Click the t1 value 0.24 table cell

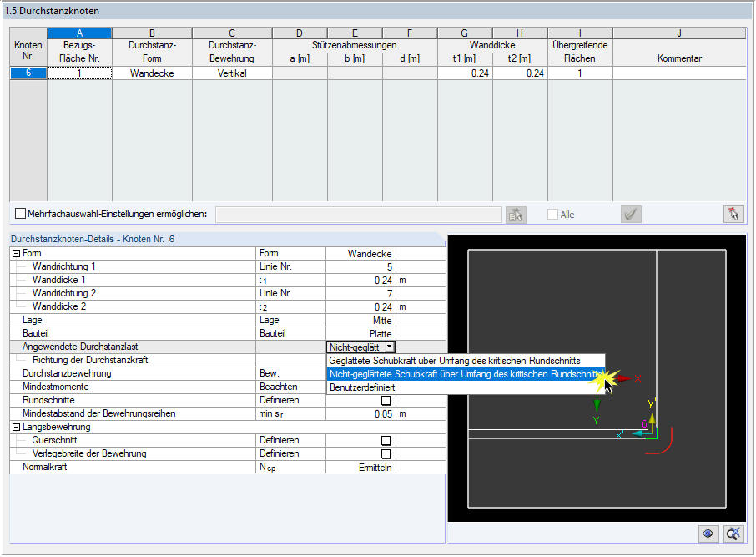pyautogui.click(x=465, y=73)
